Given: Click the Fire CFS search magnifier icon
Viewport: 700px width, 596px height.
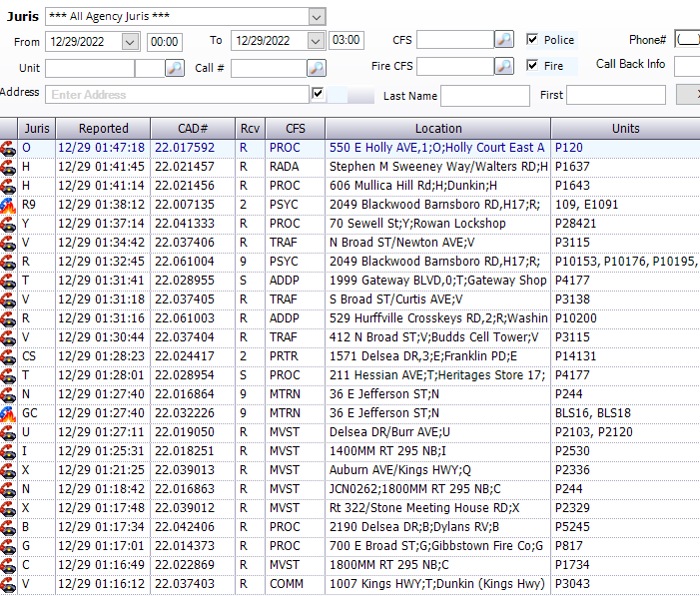Looking at the screenshot, I should click(504, 66).
